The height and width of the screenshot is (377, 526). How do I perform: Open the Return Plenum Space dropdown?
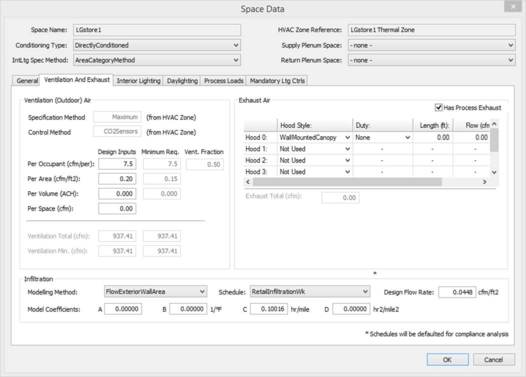tap(431, 60)
